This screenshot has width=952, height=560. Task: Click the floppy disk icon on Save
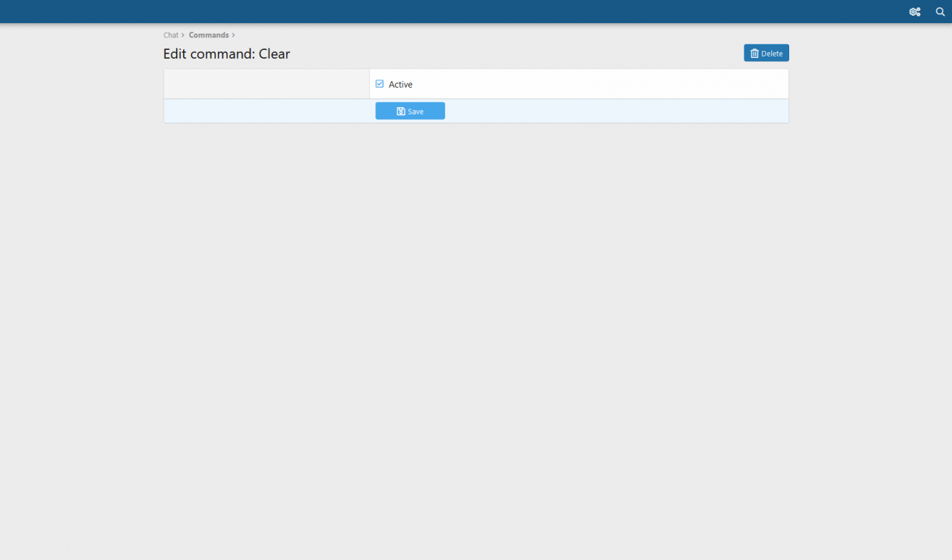(x=401, y=112)
